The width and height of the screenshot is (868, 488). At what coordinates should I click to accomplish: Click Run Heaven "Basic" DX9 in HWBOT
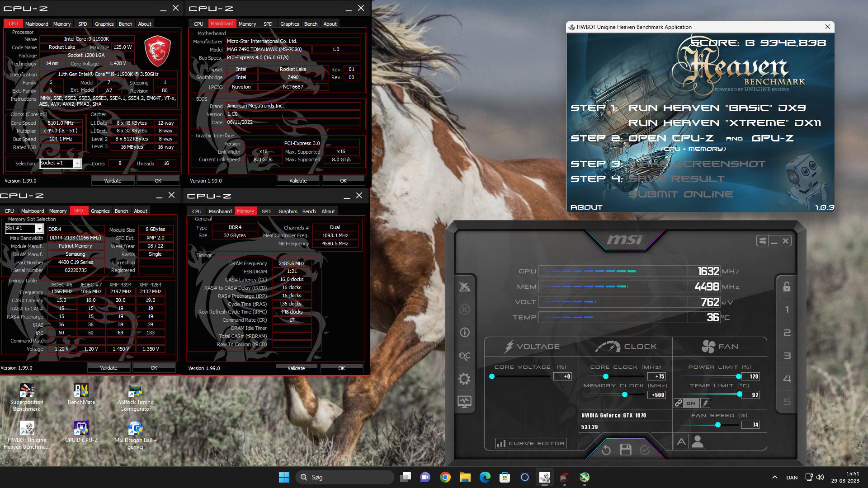point(717,108)
